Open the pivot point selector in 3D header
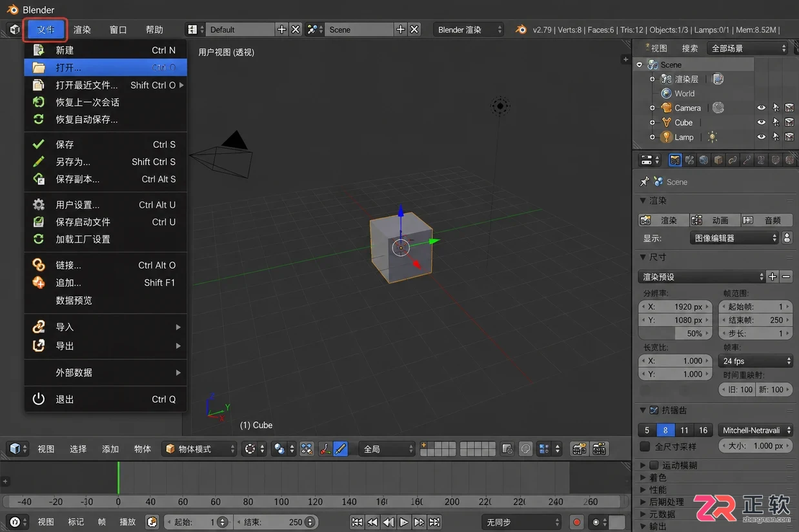 point(283,449)
